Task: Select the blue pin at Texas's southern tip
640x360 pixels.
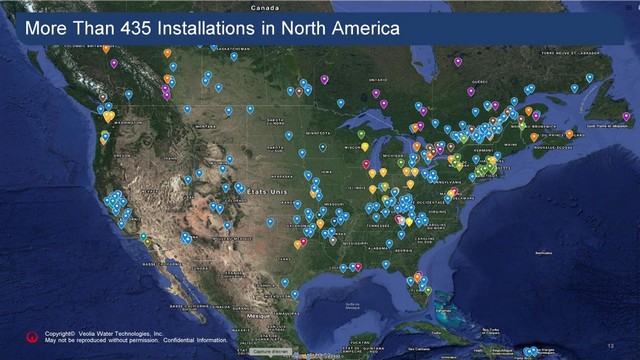Action: [295, 294]
